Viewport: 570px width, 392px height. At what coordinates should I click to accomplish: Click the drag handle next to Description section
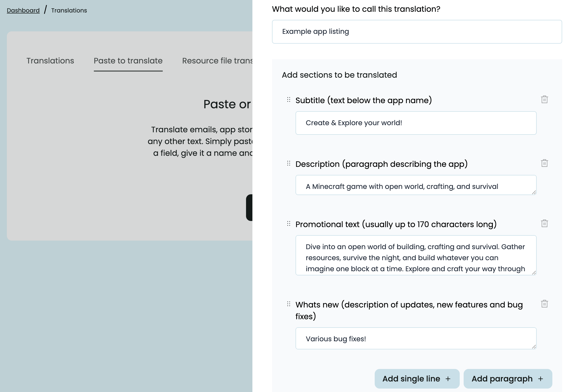tap(289, 163)
